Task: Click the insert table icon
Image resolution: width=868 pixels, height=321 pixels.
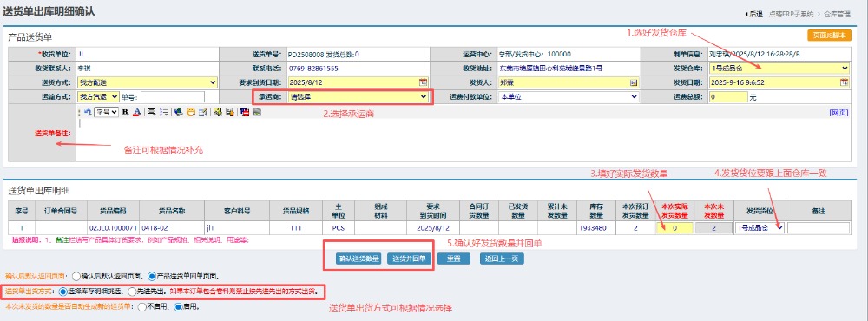Action: click(x=203, y=112)
